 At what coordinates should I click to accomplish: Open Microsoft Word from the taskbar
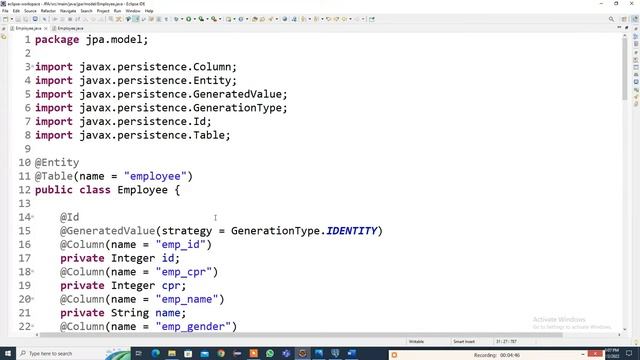coord(351,353)
